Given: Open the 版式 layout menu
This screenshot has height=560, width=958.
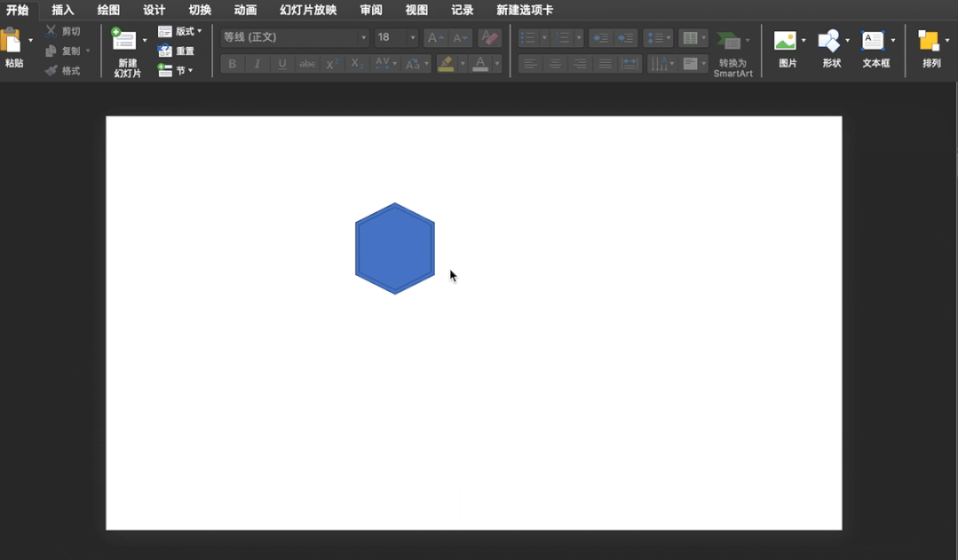Looking at the screenshot, I should pyautogui.click(x=179, y=31).
